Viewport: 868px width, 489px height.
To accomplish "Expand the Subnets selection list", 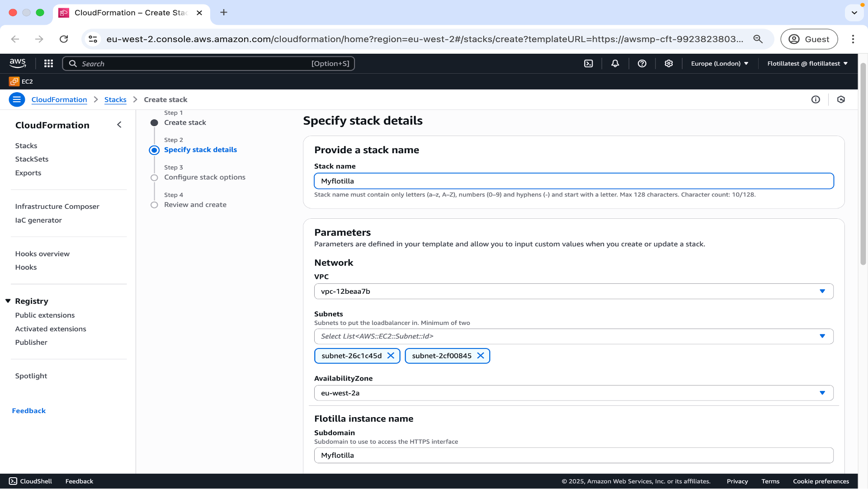I will pos(573,336).
